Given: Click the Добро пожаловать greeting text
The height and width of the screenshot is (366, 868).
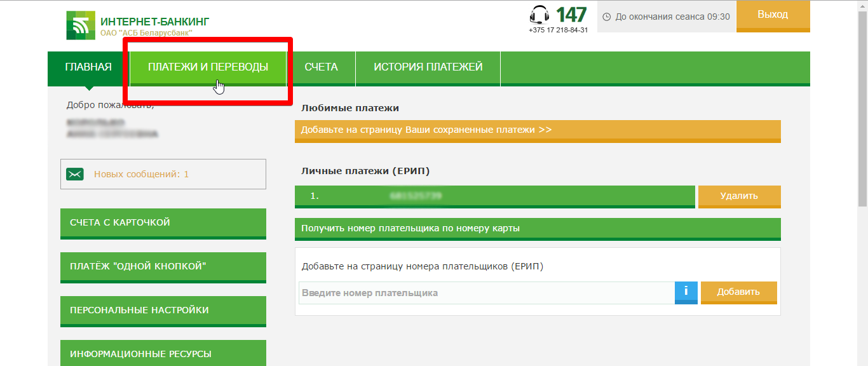Looking at the screenshot, I should pyautogui.click(x=110, y=105).
